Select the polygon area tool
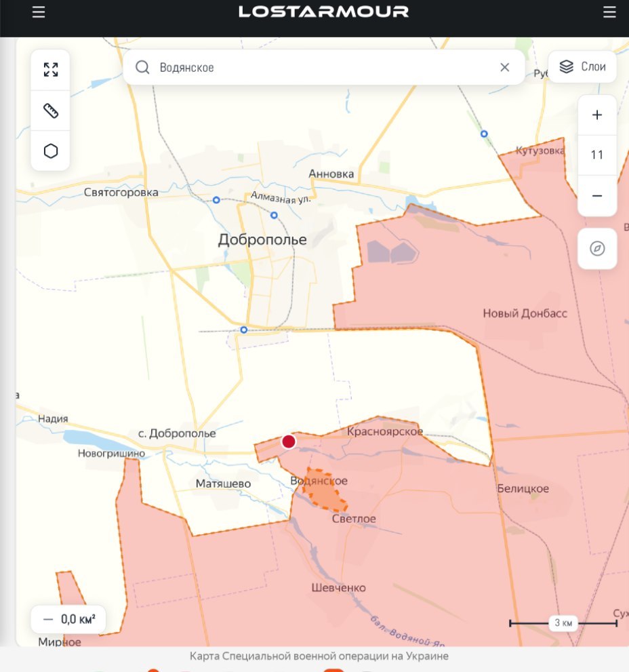The image size is (629, 672). pos(51,151)
